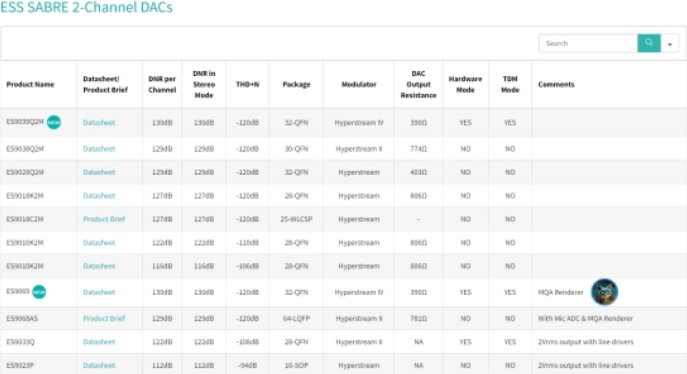Click the 30-QFN package cell

(296, 149)
